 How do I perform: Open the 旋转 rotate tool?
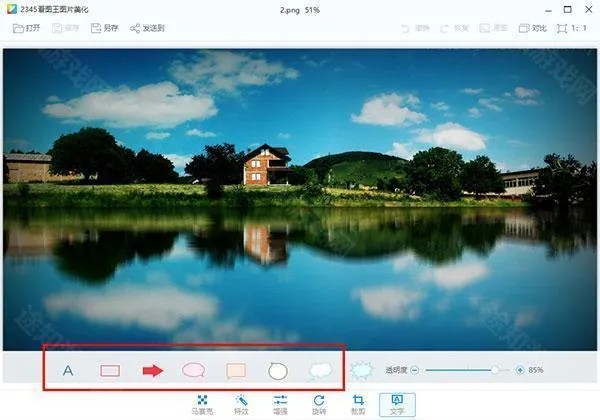coord(319,405)
